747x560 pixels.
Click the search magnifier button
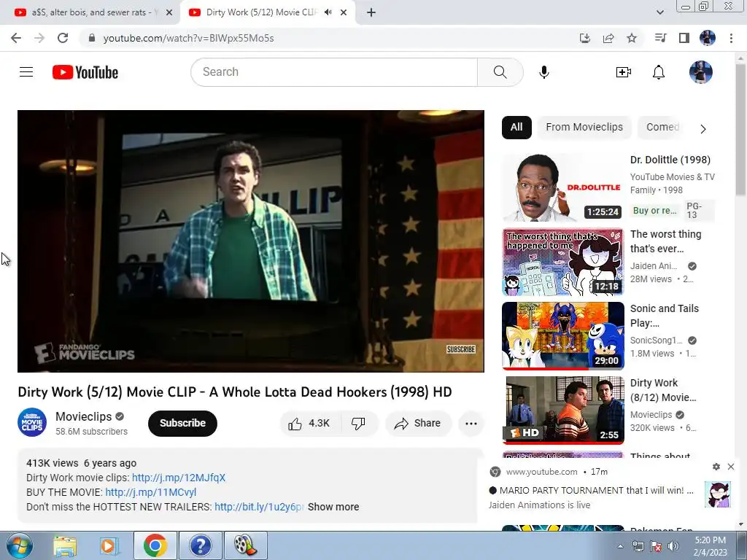tap(500, 72)
